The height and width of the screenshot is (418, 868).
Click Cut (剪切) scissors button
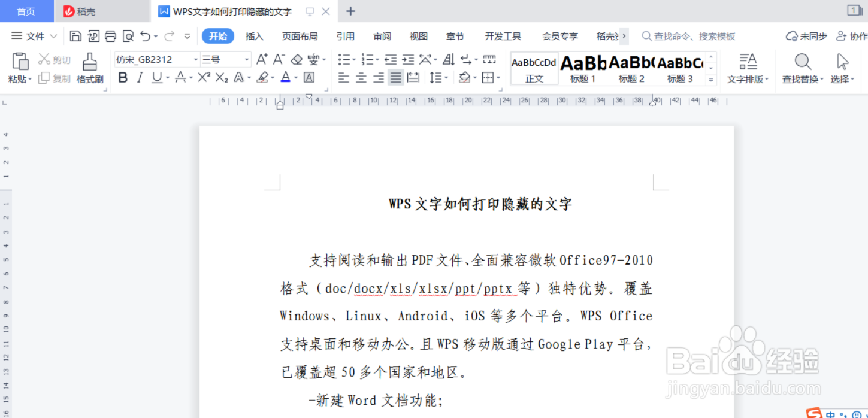[x=55, y=60]
